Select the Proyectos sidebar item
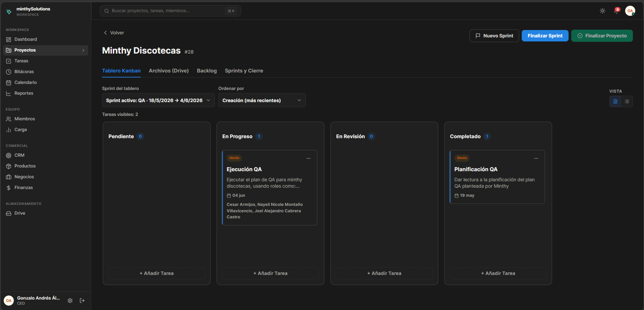This screenshot has height=310, width=644. click(45, 50)
